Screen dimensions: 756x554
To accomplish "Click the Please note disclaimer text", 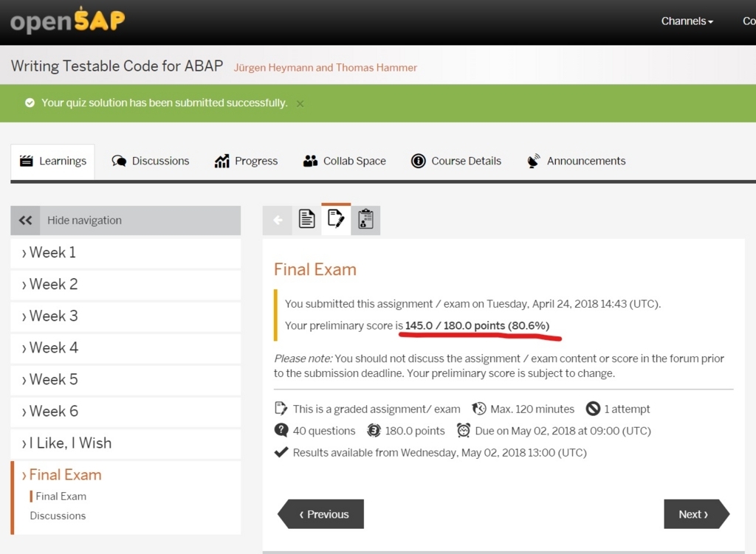I will coord(499,366).
